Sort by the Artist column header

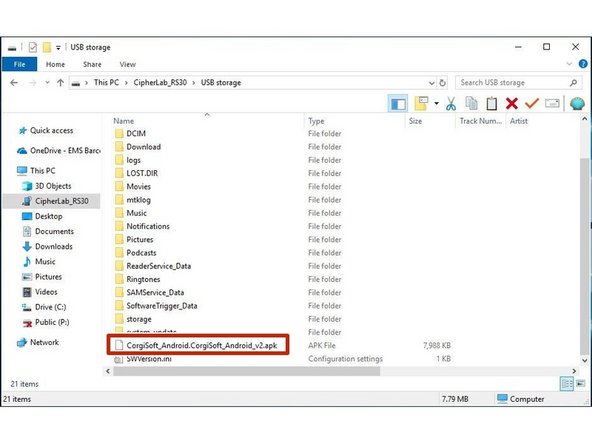click(519, 121)
